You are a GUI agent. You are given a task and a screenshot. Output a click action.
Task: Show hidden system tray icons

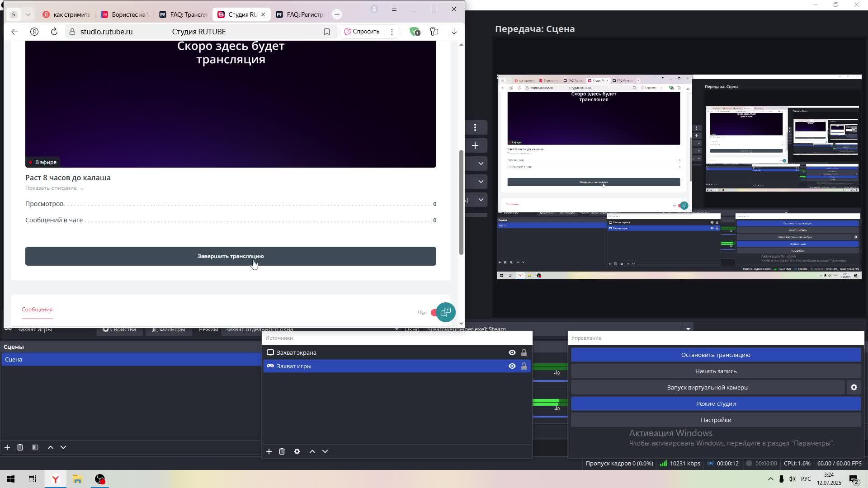pos(770,479)
